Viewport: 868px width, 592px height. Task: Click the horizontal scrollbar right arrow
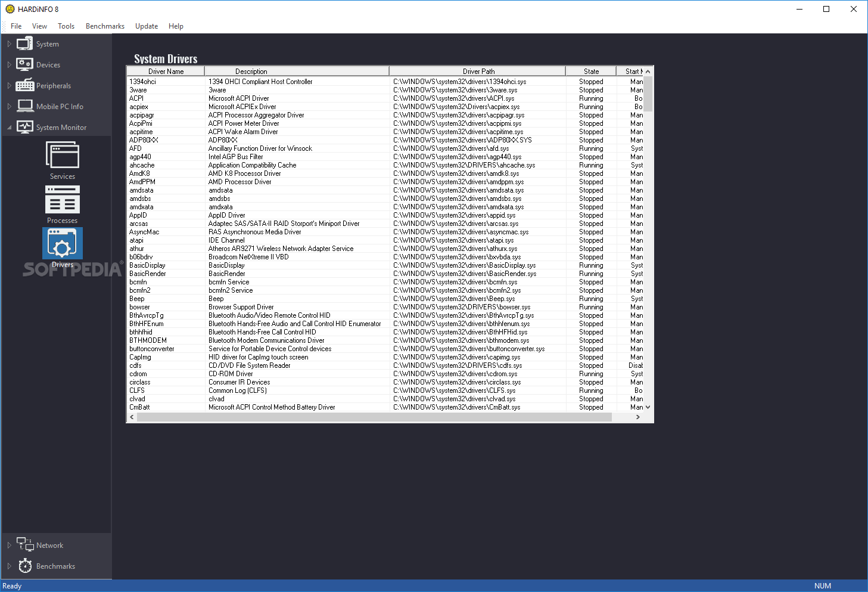[638, 417]
